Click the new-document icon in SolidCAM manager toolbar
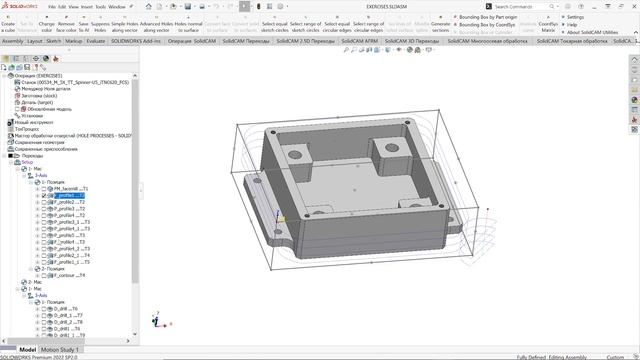The width and height of the screenshot is (640, 360). (x=4, y=67)
